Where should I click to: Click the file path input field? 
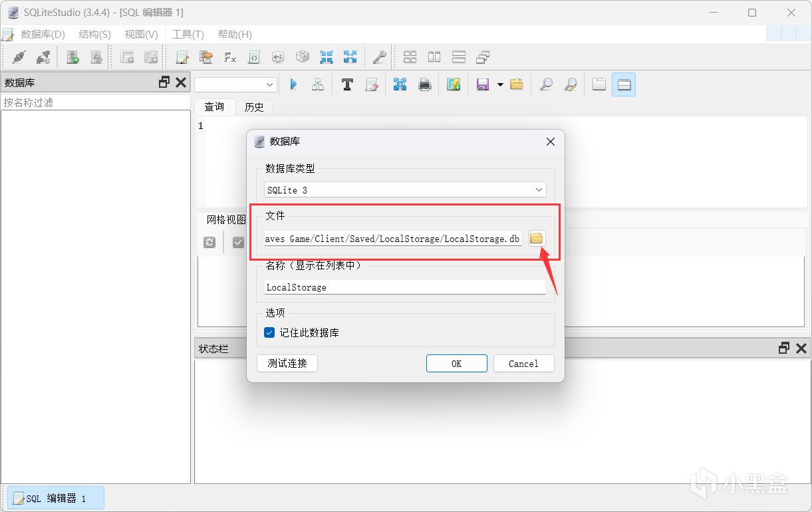pos(393,239)
